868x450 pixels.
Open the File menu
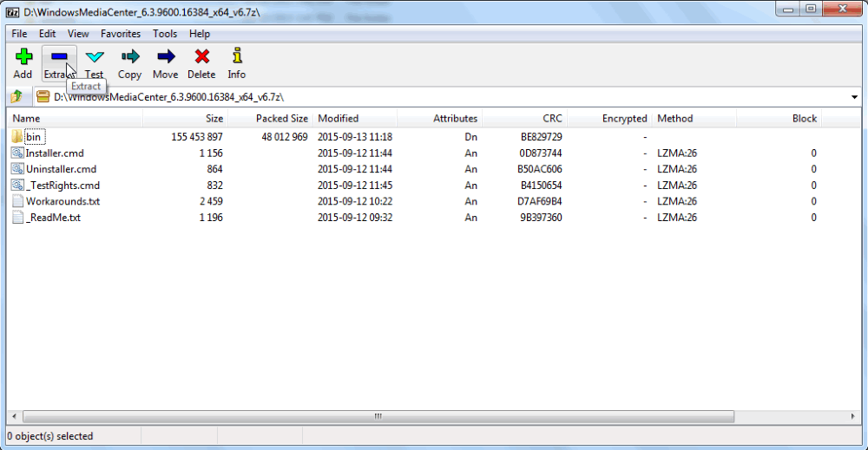pyautogui.click(x=19, y=34)
